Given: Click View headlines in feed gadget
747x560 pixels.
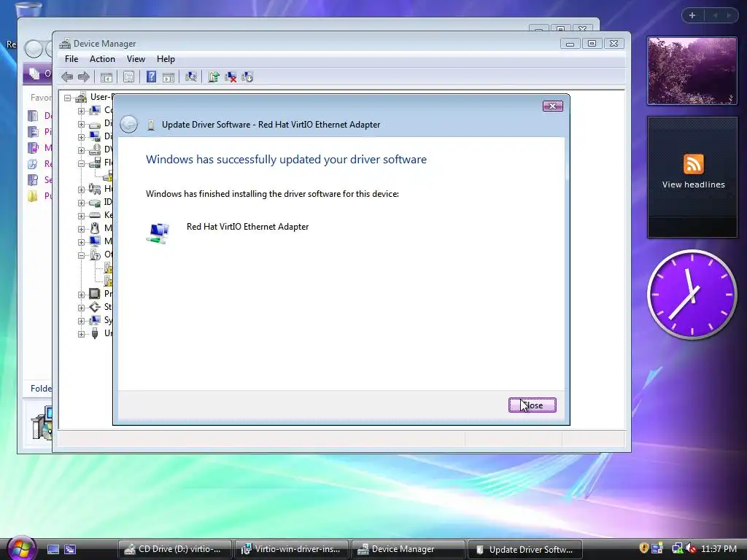Looking at the screenshot, I should 693,184.
